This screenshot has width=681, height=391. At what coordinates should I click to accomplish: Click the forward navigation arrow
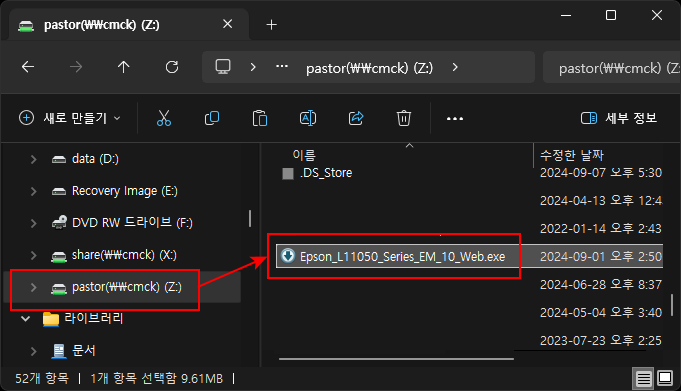[76, 67]
